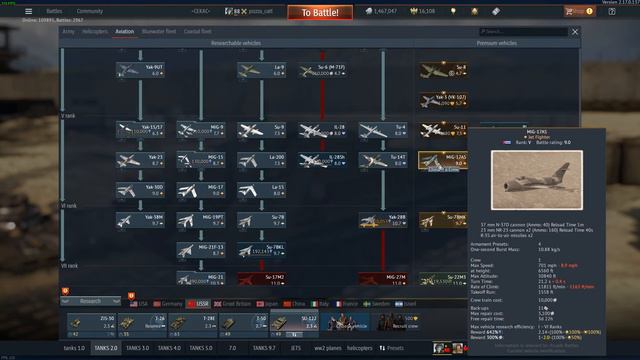This screenshot has width=640, height=360.
Task: Select the Sweden nation tab
Action: pos(376,304)
